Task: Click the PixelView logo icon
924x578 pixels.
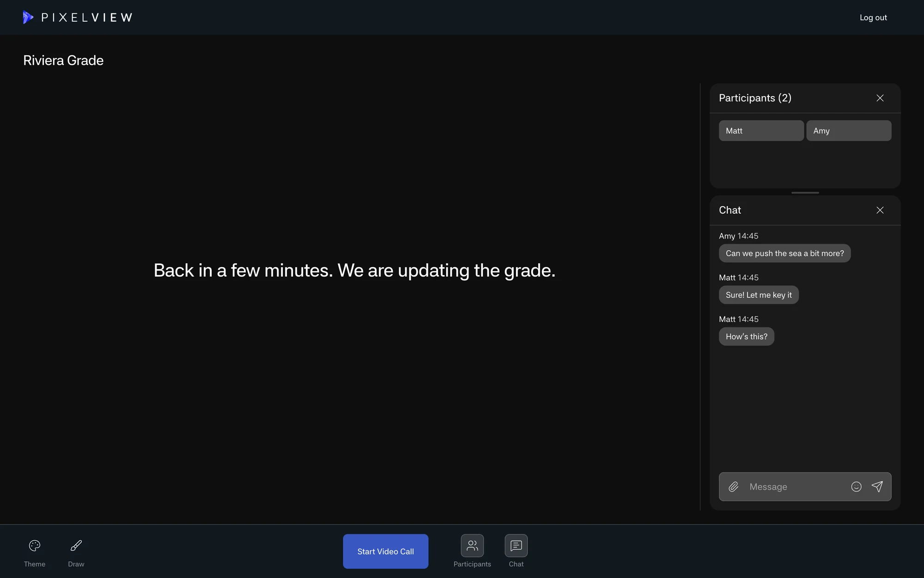Action: 28,17
